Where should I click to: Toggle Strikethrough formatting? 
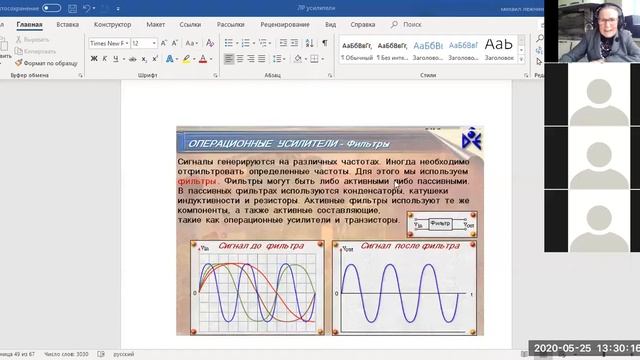point(133,59)
